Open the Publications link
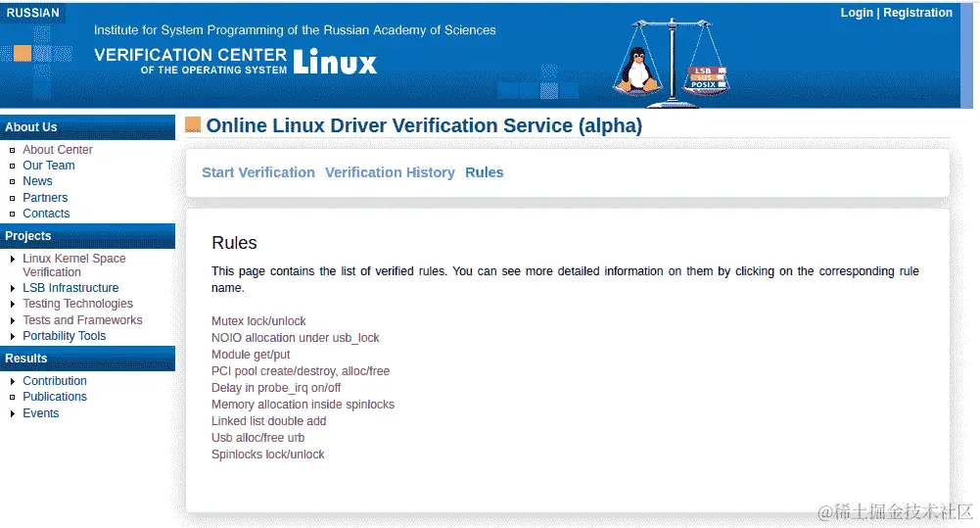The width and height of the screenshot is (980, 528). 55,397
